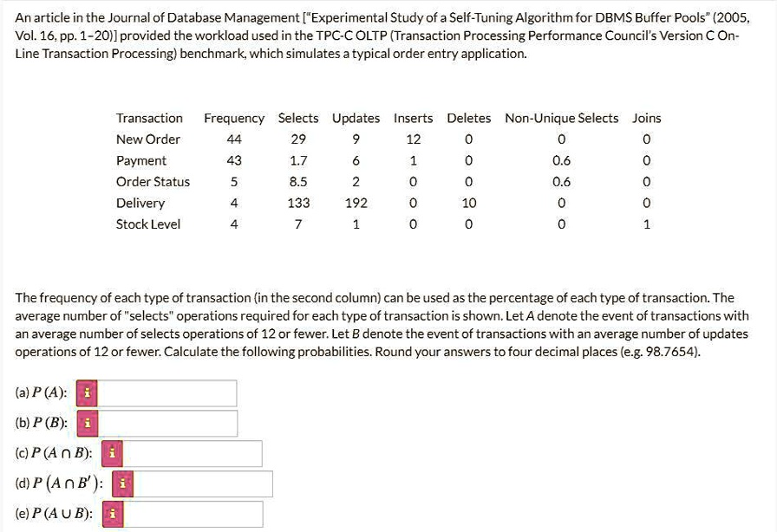Click the answer field for P(A ∩ B')

[x=202, y=484]
